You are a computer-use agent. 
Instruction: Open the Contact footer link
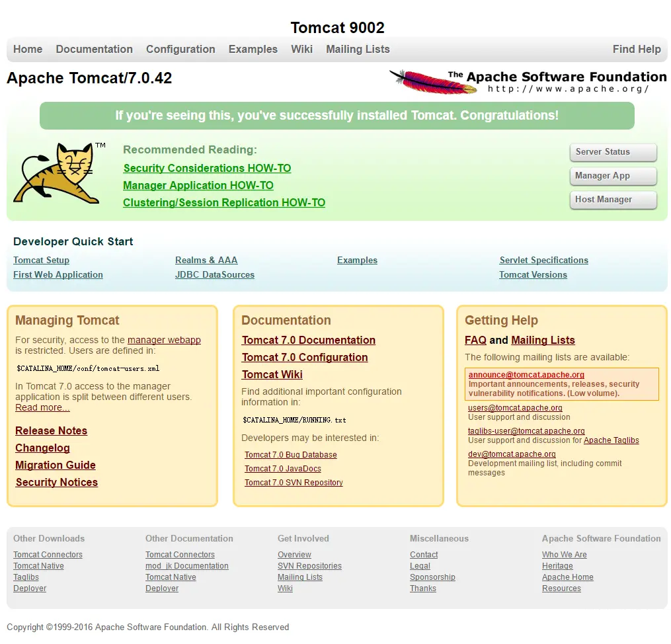tap(424, 555)
